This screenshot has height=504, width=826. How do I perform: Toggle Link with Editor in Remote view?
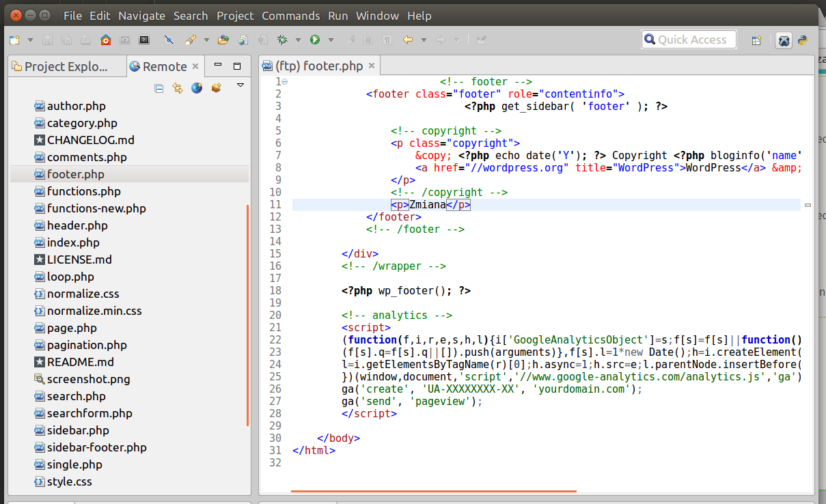[178, 88]
